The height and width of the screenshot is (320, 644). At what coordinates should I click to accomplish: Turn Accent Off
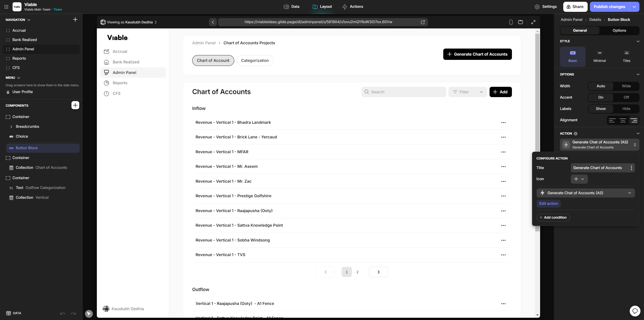626,97
